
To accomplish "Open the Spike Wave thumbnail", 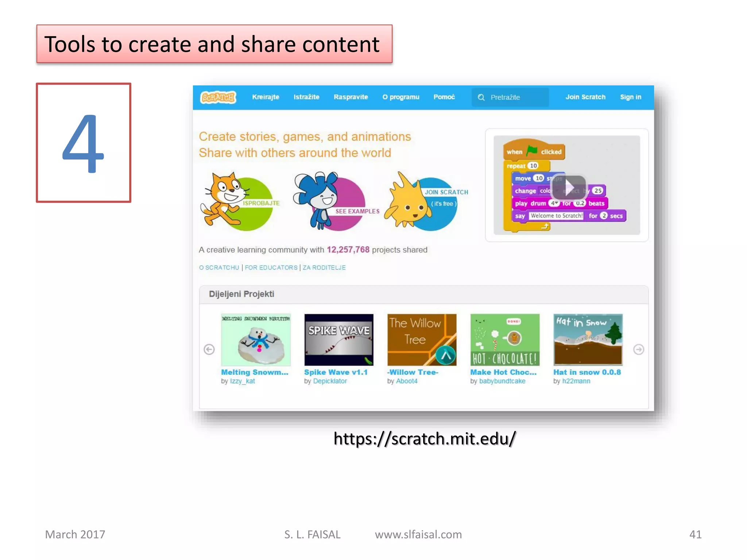I will coord(339,340).
